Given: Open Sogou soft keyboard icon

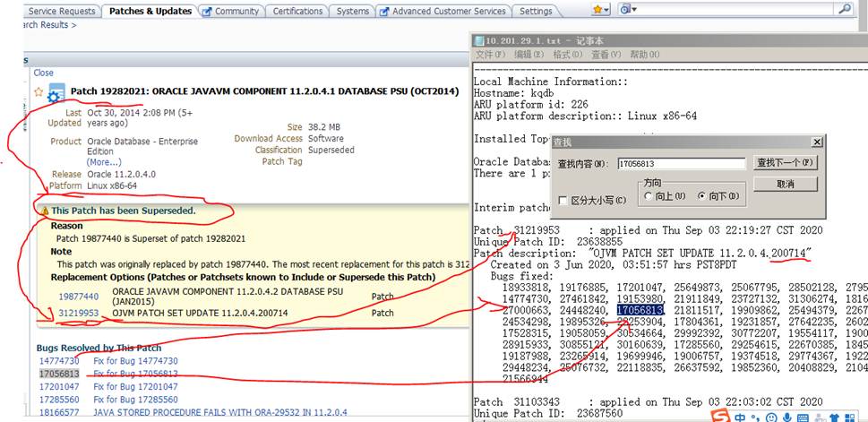Looking at the screenshot, I should [x=804, y=418].
